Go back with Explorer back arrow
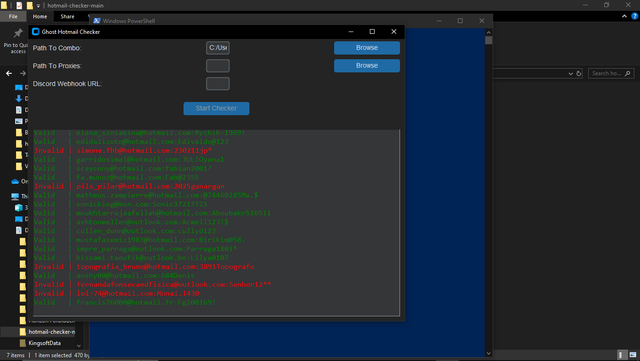 coord(9,74)
